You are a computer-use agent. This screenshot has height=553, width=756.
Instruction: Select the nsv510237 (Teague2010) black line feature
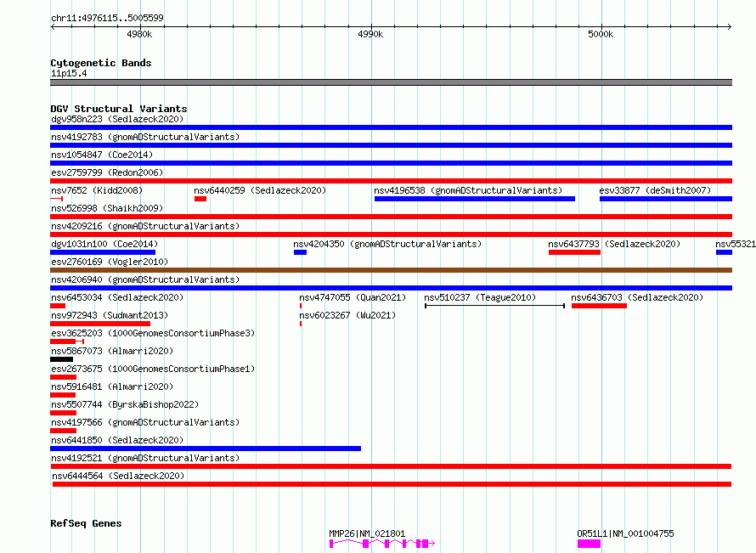(x=494, y=306)
